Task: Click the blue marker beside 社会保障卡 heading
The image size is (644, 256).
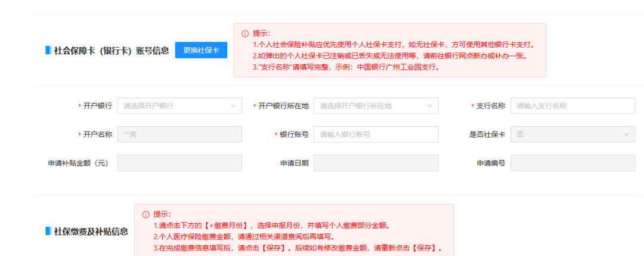Action: click(x=48, y=51)
